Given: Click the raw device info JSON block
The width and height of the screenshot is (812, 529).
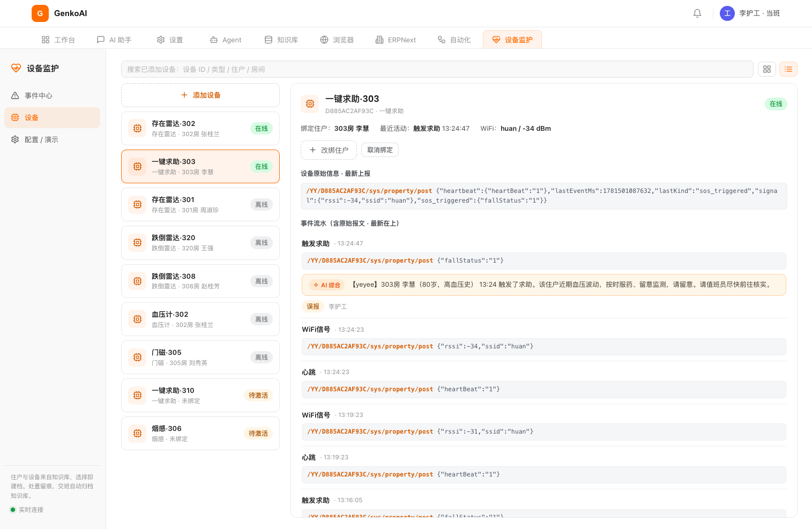Looking at the screenshot, I should click(x=544, y=196).
